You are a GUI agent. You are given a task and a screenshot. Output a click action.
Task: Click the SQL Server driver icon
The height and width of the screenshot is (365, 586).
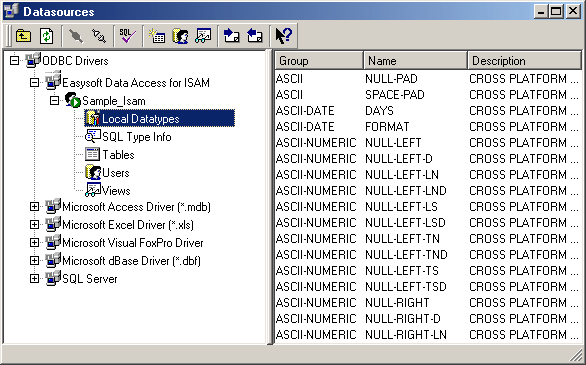(x=53, y=278)
